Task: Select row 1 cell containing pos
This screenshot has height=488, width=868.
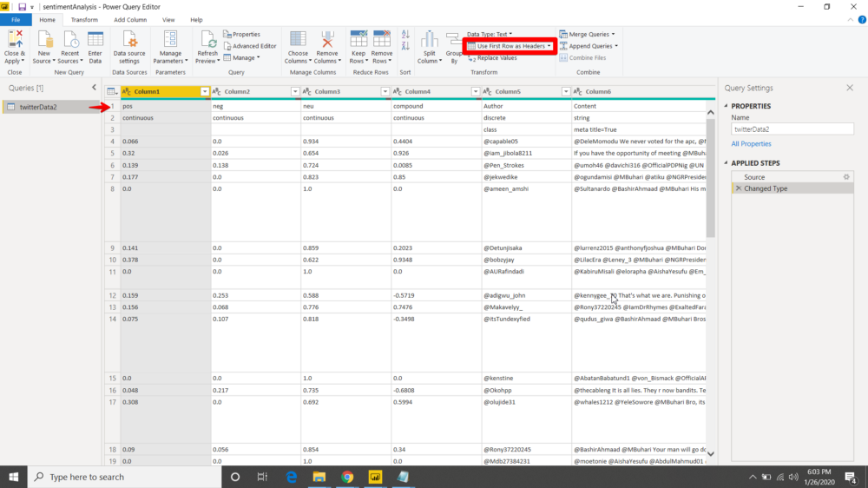Action: pos(166,106)
